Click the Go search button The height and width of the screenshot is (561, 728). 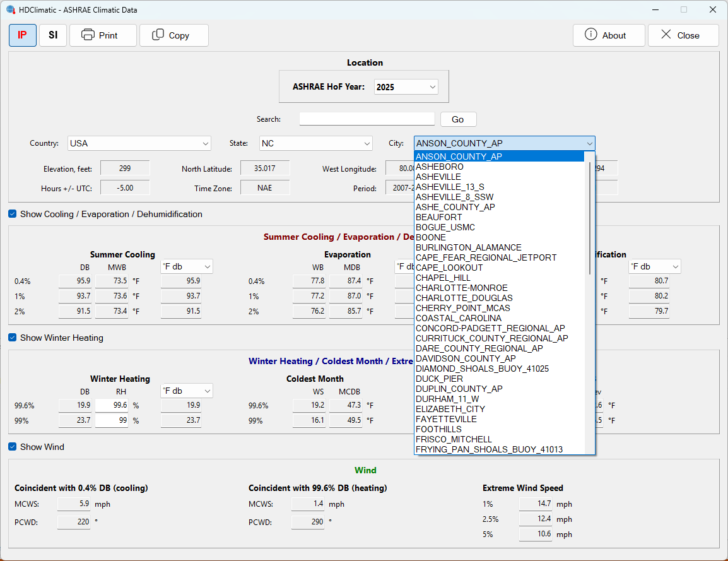(458, 119)
